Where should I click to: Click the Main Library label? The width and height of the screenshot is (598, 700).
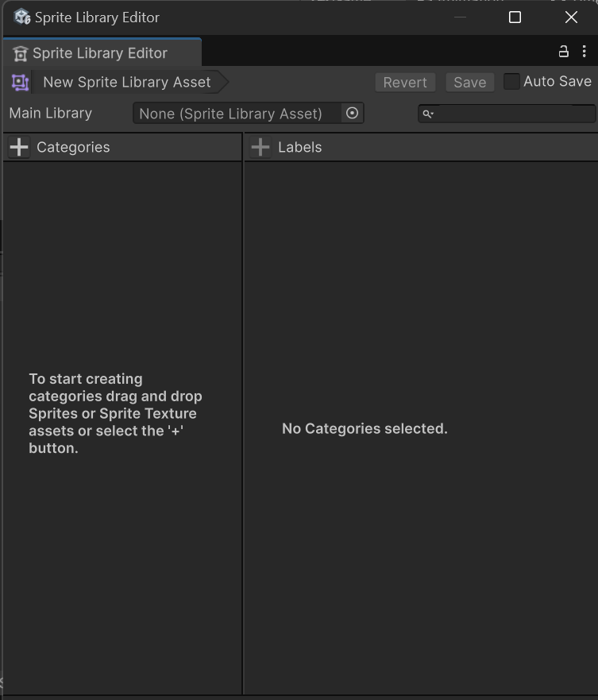point(50,114)
